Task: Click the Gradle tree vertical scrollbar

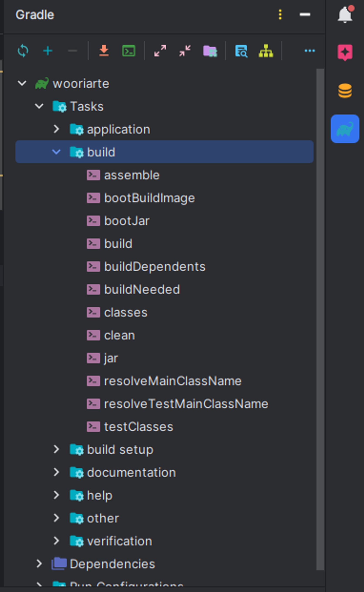Action: (320, 319)
